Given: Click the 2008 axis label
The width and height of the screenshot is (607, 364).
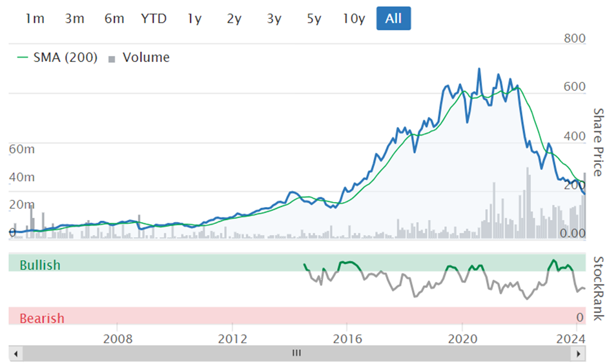Looking at the screenshot, I should pyautogui.click(x=118, y=339).
